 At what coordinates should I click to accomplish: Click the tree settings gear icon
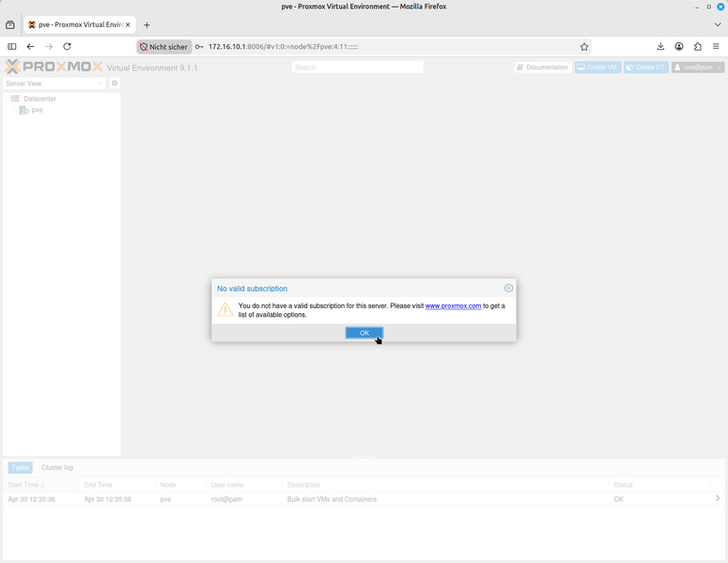point(115,83)
